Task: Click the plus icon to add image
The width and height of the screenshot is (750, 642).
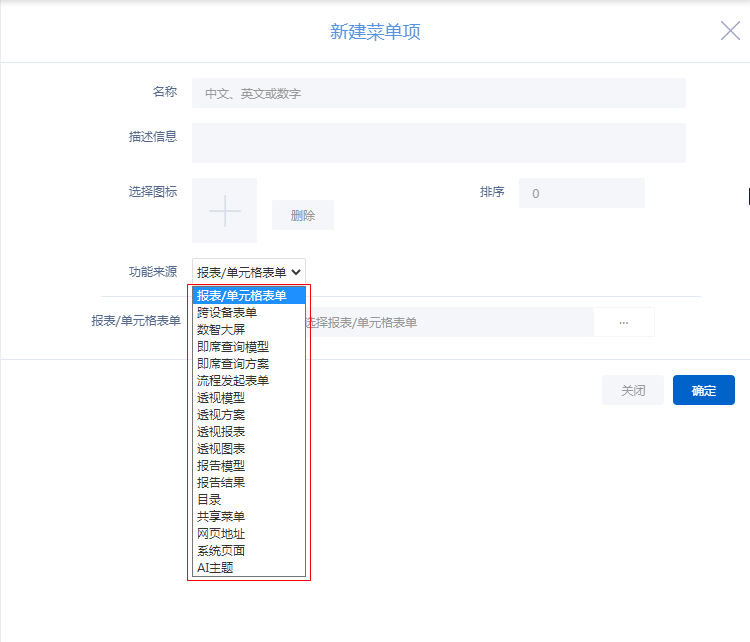Action: [225, 211]
